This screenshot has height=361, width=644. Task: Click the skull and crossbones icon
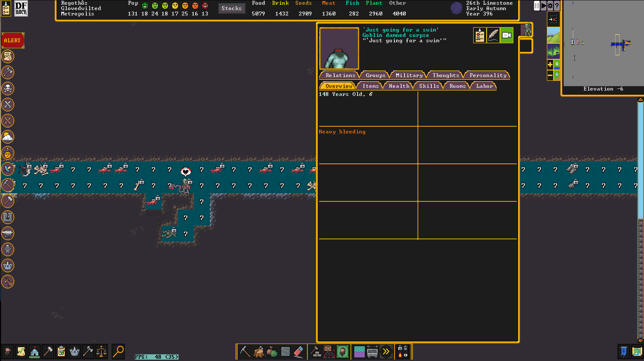click(8, 88)
